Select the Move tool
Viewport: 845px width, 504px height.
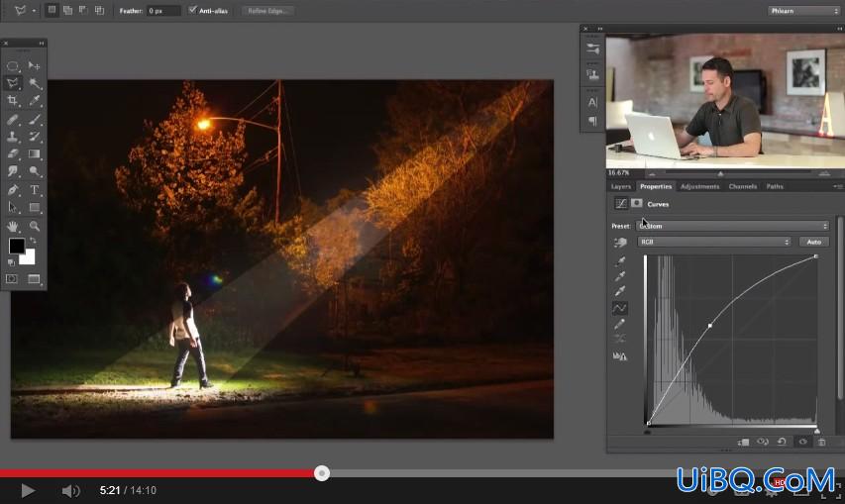[34, 65]
